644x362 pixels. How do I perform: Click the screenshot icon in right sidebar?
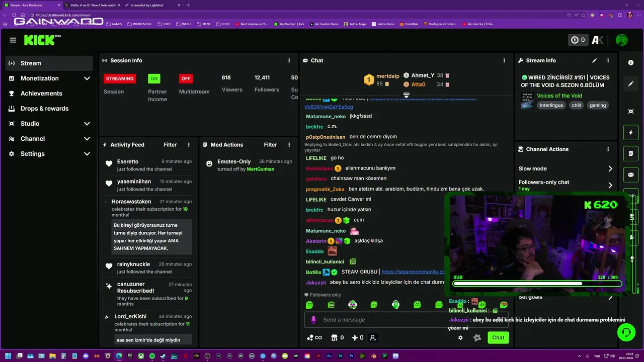[631, 111]
